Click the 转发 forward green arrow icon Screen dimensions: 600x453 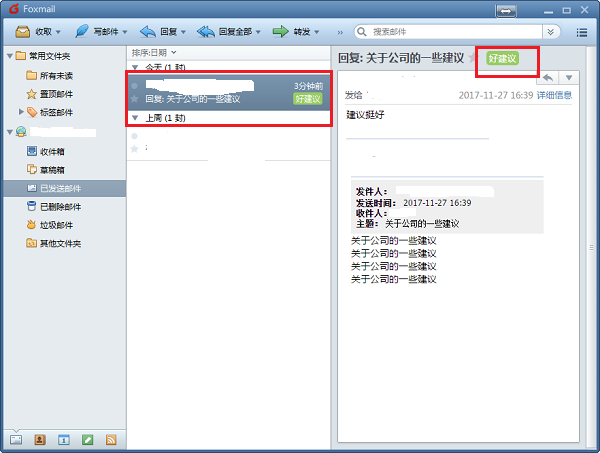280,31
